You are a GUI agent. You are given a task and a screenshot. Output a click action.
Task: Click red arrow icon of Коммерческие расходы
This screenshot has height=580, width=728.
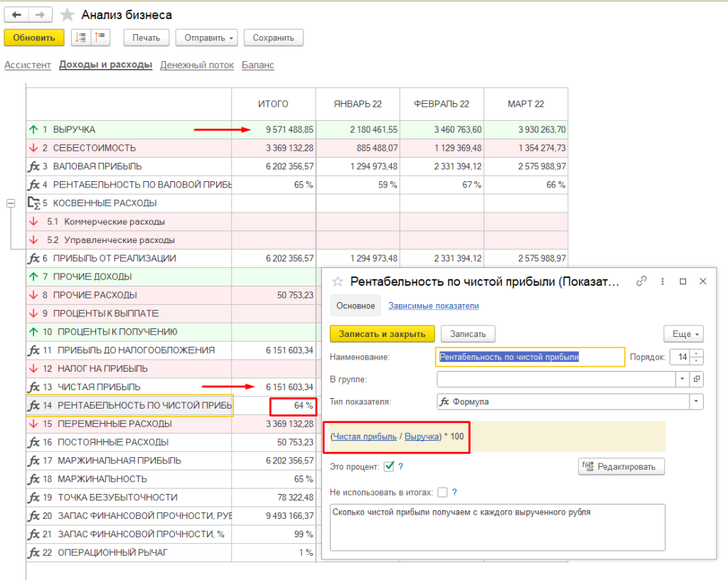[33, 221]
